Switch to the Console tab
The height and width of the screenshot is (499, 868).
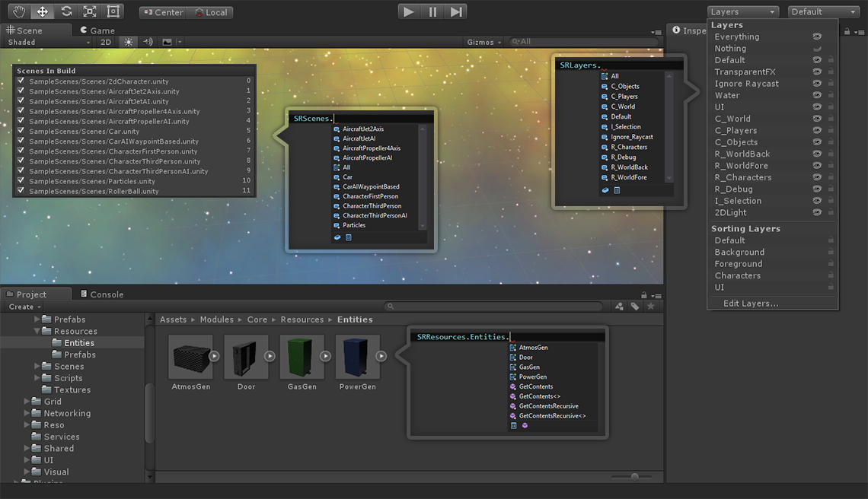point(102,294)
